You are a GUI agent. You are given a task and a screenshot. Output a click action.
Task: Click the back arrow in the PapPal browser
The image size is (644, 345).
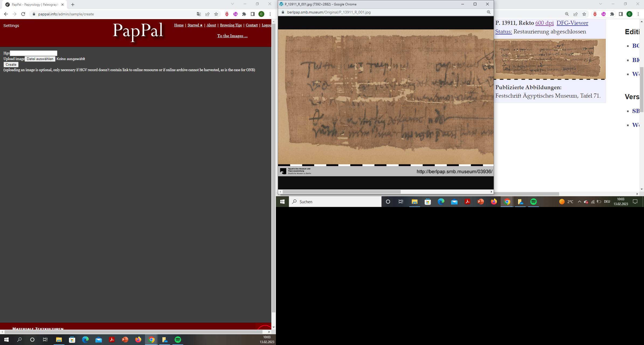tap(6, 14)
